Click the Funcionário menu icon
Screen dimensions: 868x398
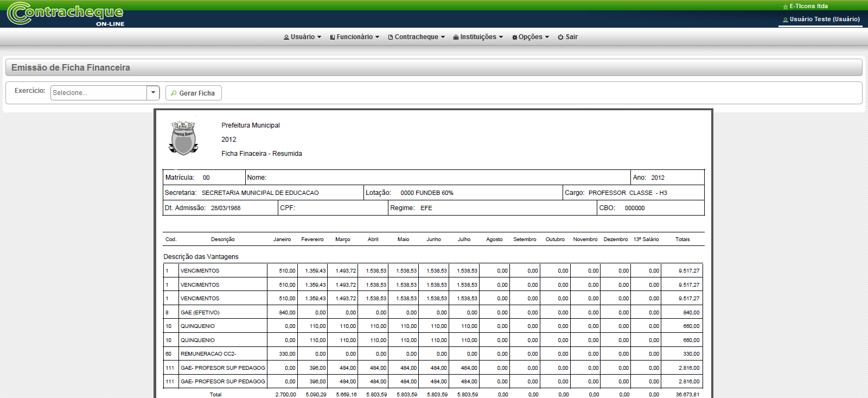coord(333,37)
